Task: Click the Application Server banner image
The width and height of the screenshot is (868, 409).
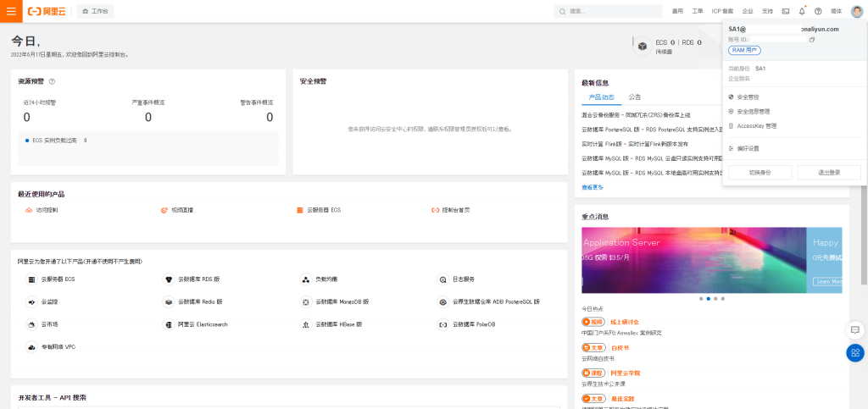Action: (x=693, y=260)
